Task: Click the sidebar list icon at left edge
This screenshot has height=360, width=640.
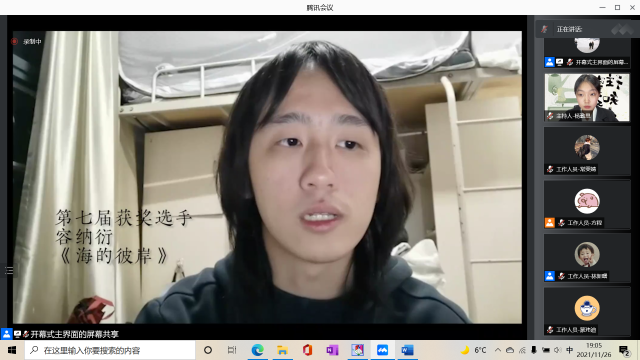Action: [9, 270]
